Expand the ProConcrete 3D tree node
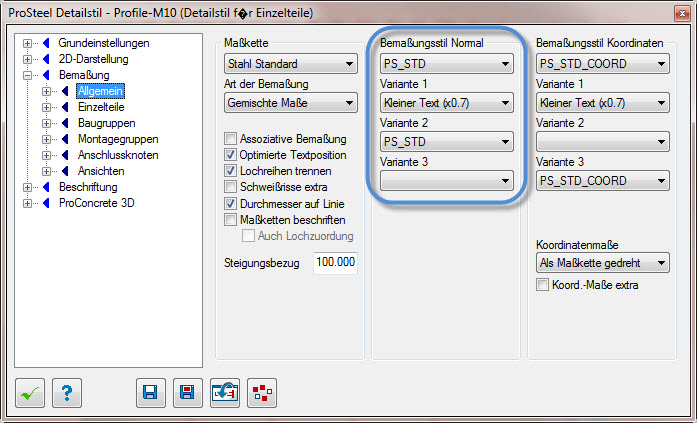 tap(28, 204)
